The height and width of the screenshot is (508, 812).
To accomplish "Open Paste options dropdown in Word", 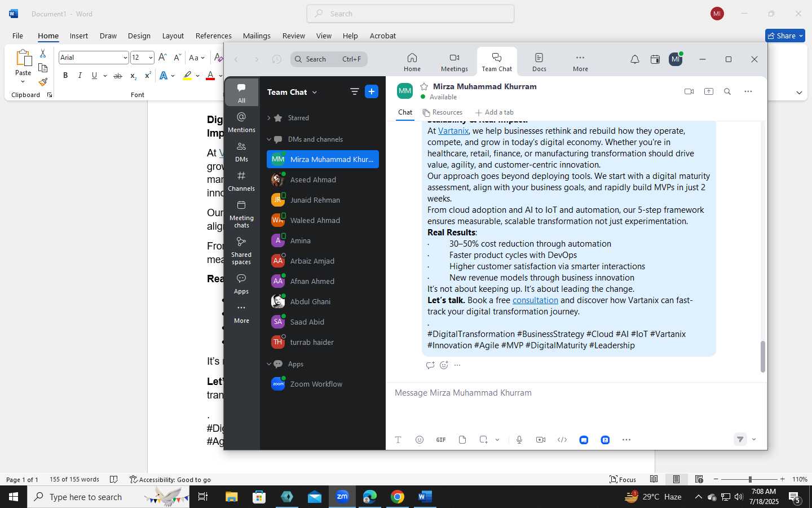I will (23, 82).
